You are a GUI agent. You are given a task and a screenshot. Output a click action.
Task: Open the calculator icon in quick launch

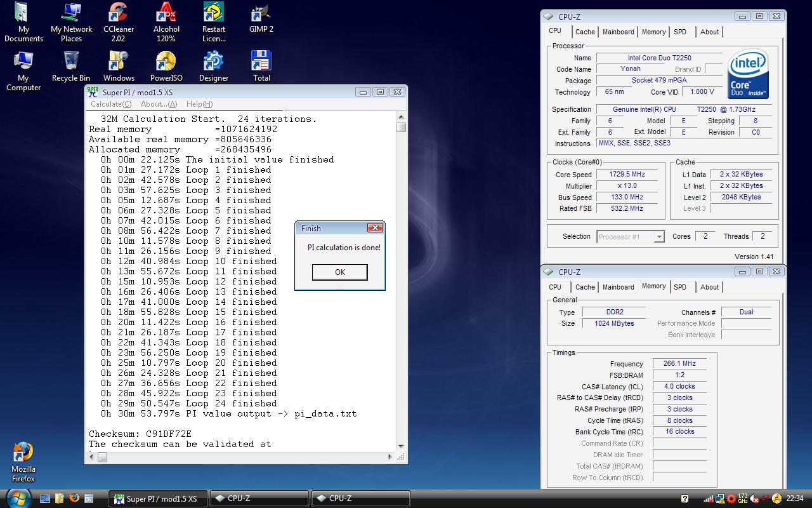(x=89, y=498)
